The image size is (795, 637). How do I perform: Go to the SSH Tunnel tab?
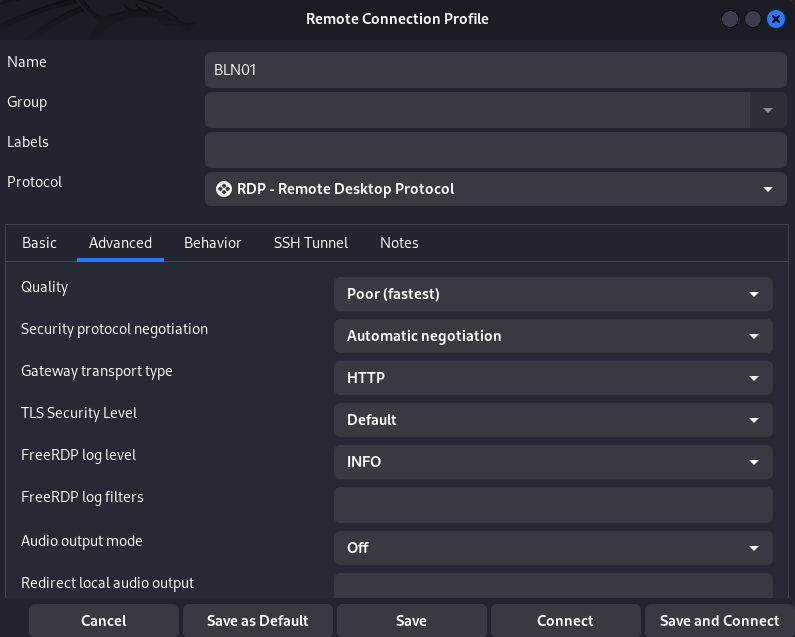(x=311, y=243)
